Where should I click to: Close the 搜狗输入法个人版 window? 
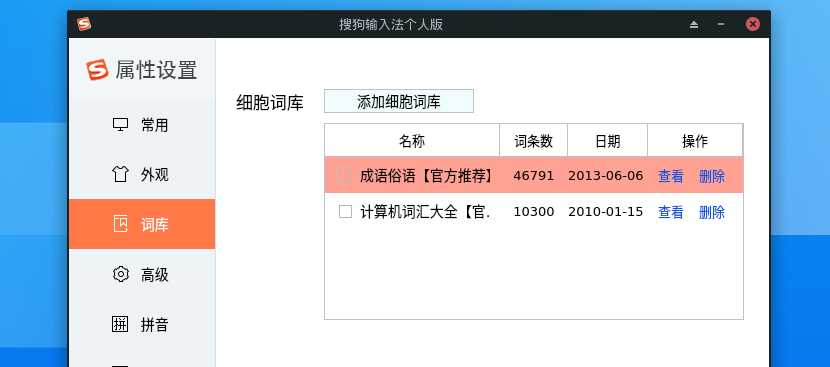tap(753, 24)
